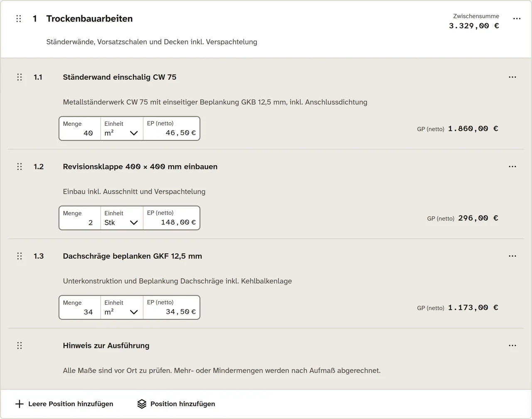The height and width of the screenshot is (419, 532).
Task: Click the GP (netto) value 1.173,00 €
Action: (473, 308)
